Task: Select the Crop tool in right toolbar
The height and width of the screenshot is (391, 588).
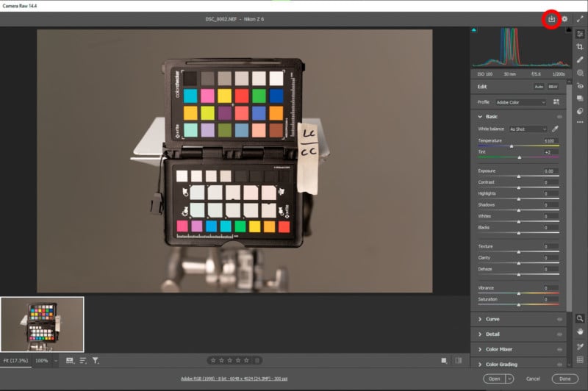Action: tap(580, 46)
